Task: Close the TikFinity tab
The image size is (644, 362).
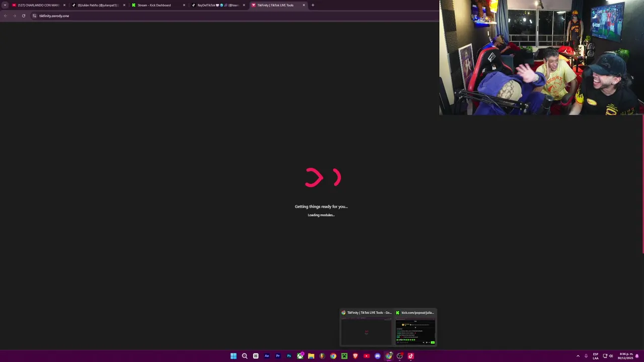Action: (304, 5)
